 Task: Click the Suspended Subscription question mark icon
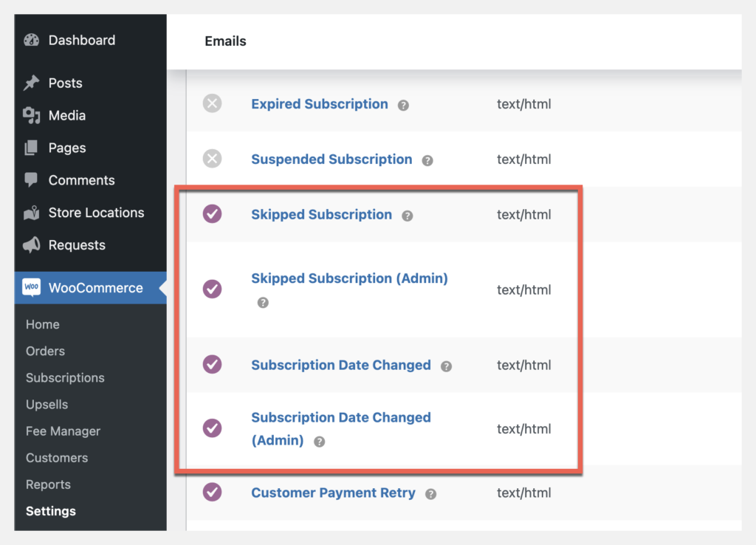point(427,160)
